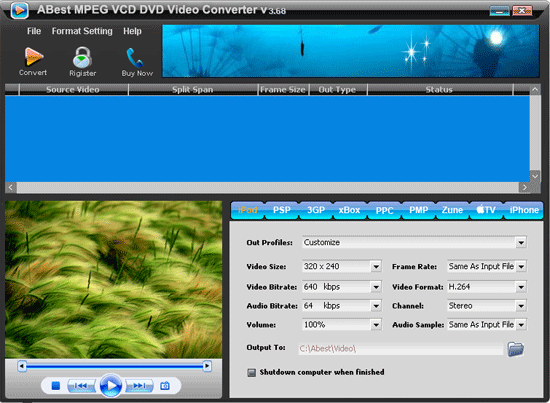Click file list scroll left arrow
Viewport: 550px width, 403px height.
point(11,187)
